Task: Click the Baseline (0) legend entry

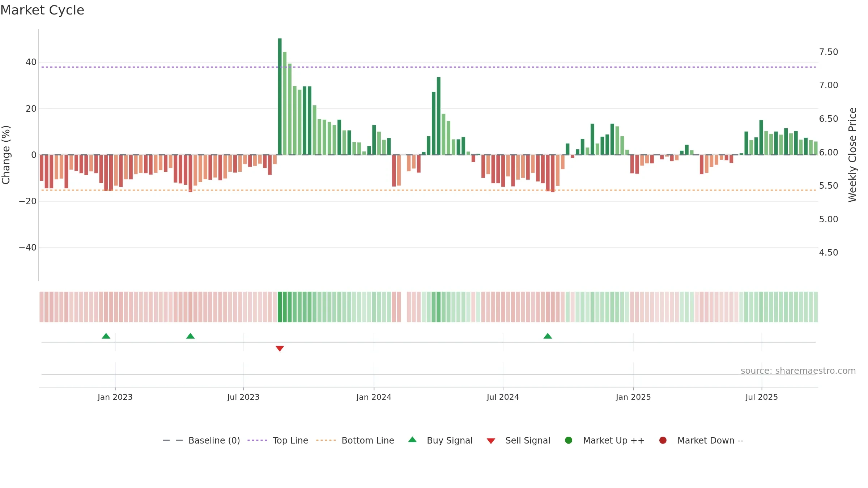Action: click(201, 440)
